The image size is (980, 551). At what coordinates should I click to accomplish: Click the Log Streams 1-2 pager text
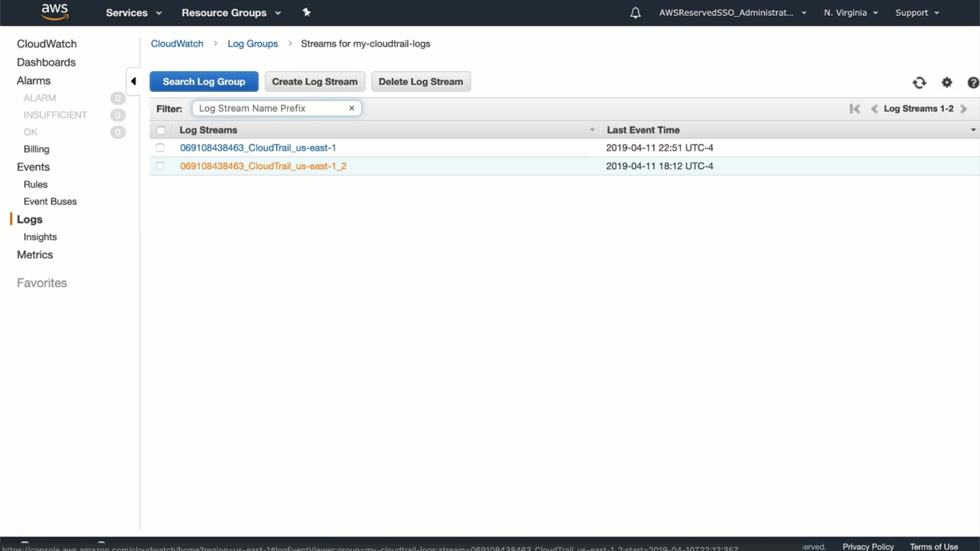point(919,109)
